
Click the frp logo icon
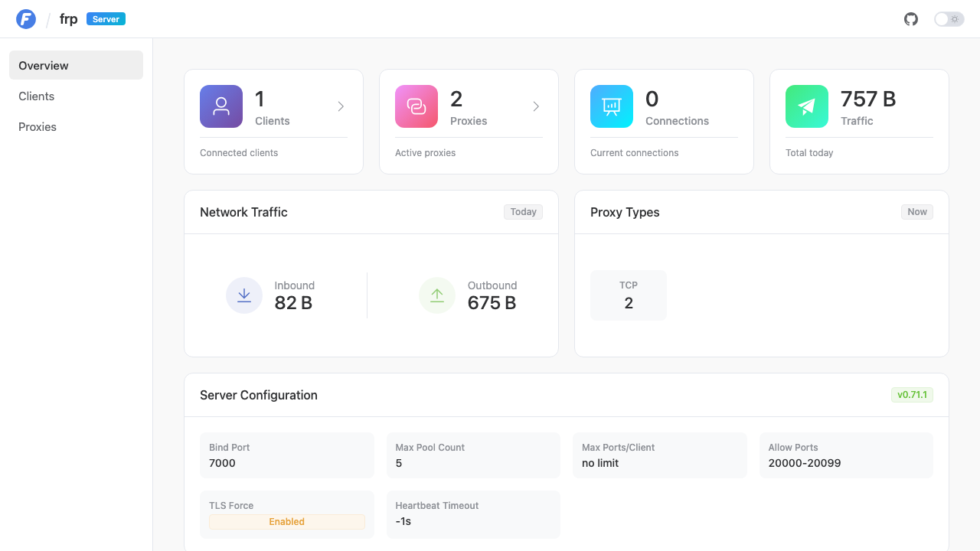click(26, 19)
